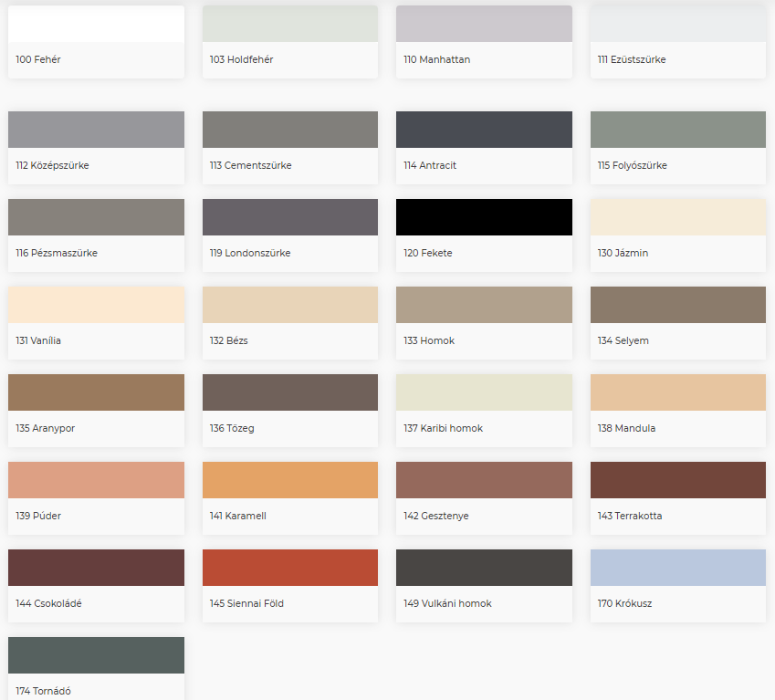Choose the 130 Jázmin cream swatch
The image size is (775, 700).
tap(677, 217)
